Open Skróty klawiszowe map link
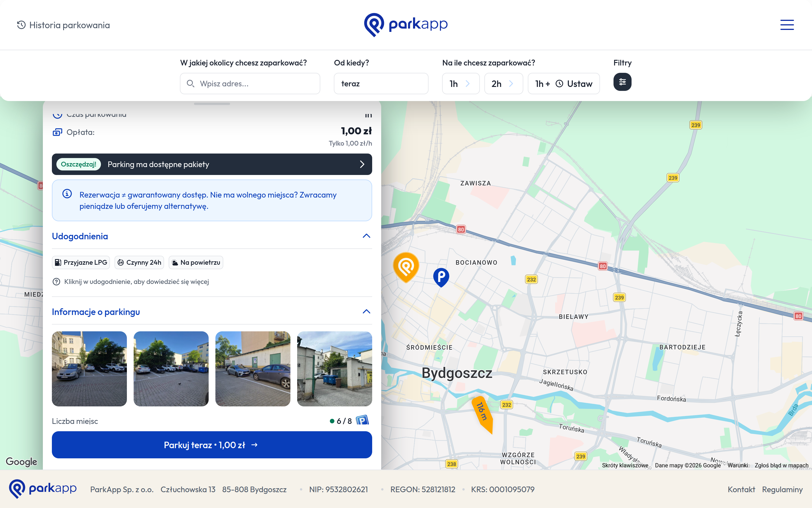This screenshot has width=812, height=508. tap(625, 465)
